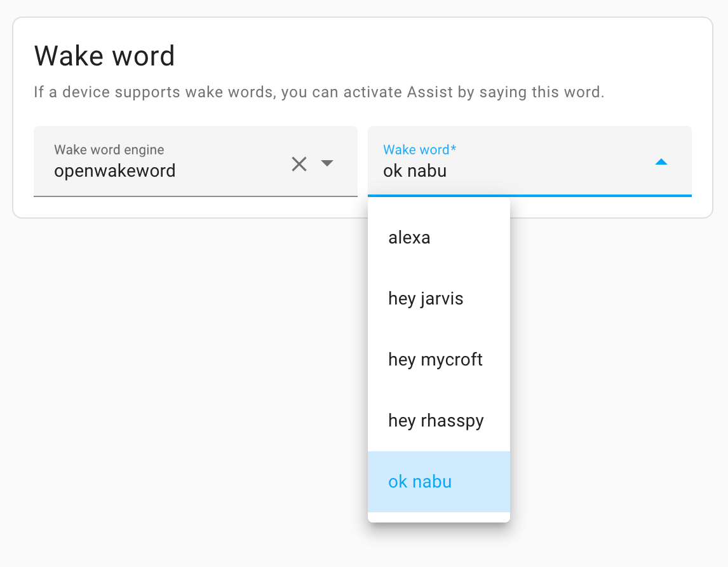Screen dimensions: 728x567
Task: Click the white padding below ok nabu in the list
Action: click(x=438, y=517)
